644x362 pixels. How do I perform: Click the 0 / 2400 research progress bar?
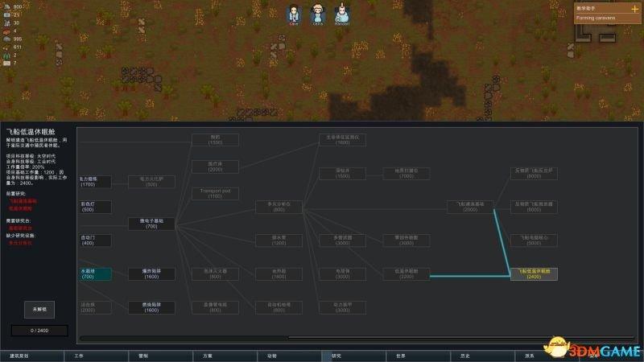coord(39,331)
